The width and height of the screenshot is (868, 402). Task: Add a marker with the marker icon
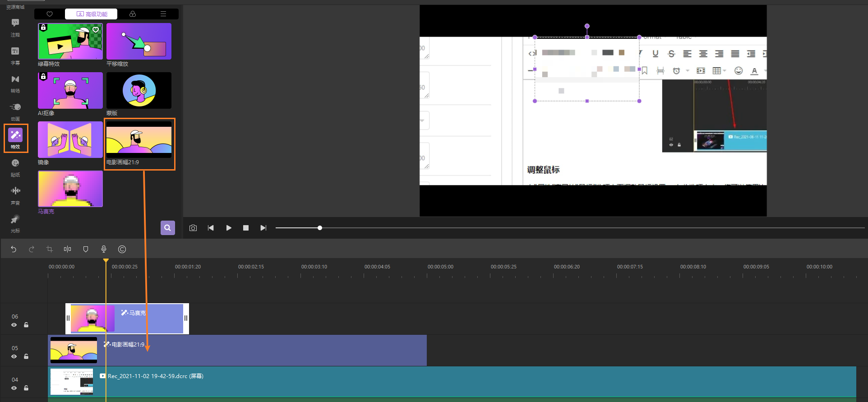86,249
